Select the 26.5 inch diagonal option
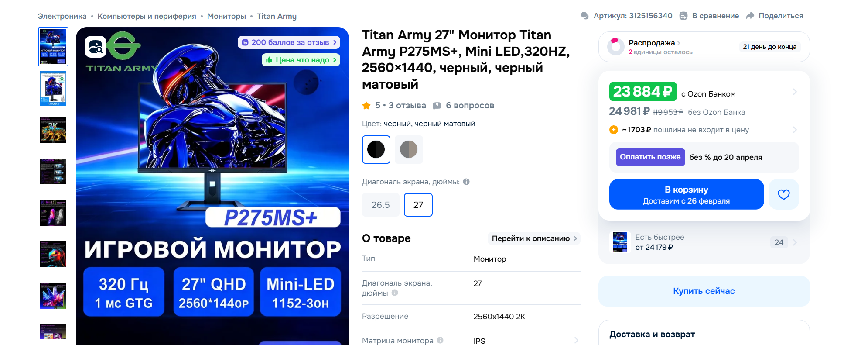This screenshot has height=345, width=868. [381, 205]
